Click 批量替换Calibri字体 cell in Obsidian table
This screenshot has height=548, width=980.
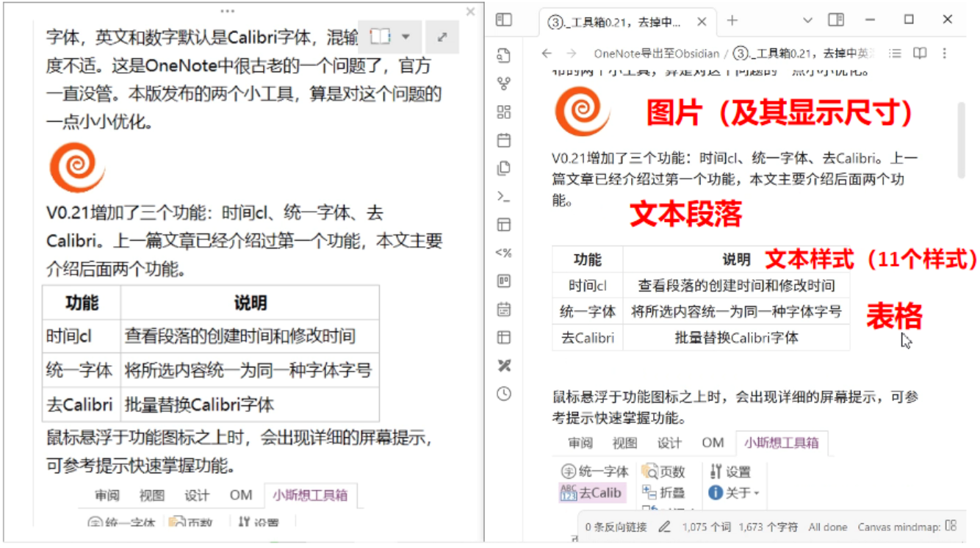(x=736, y=338)
